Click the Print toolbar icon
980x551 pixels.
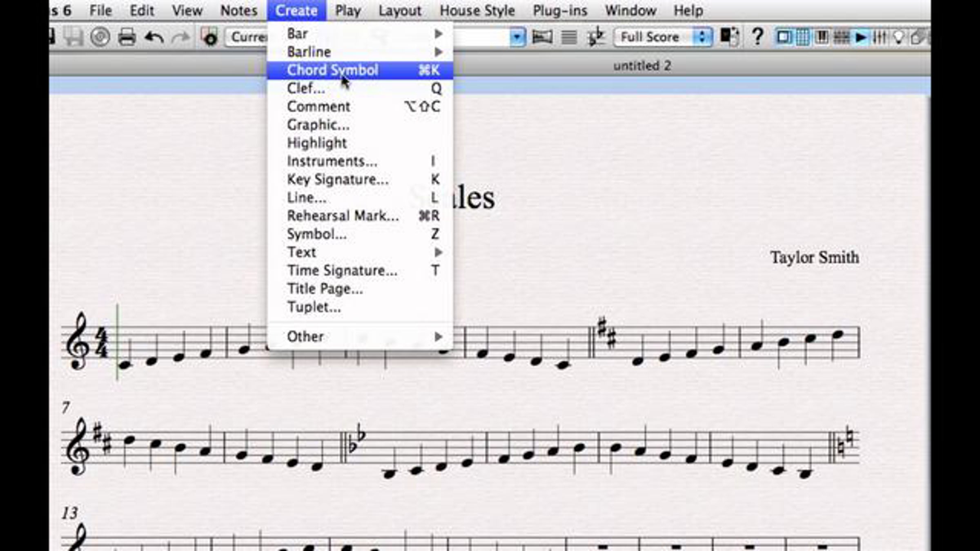(127, 38)
